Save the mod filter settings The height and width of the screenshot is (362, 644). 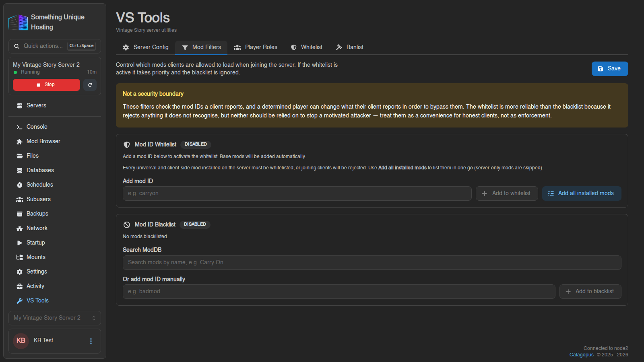[x=610, y=69]
